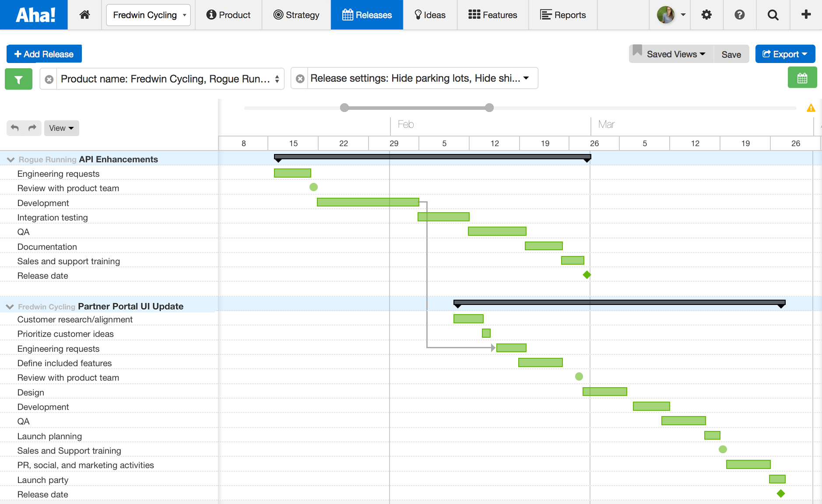
Task: Click the Mar month header
Action: (x=606, y=124)
